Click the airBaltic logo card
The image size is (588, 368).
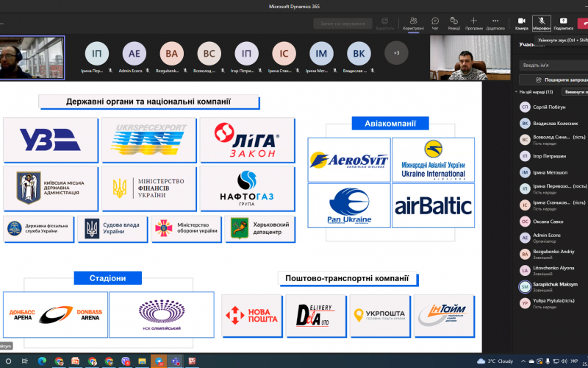click(x=433, y=205)
